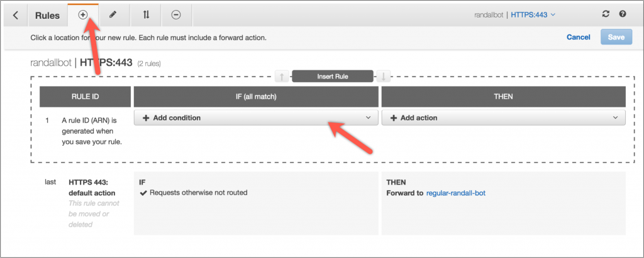Viewport: 644px width, 258px height.
Task: Click the IF (all match) column header
Action: [x=256, y=97]
